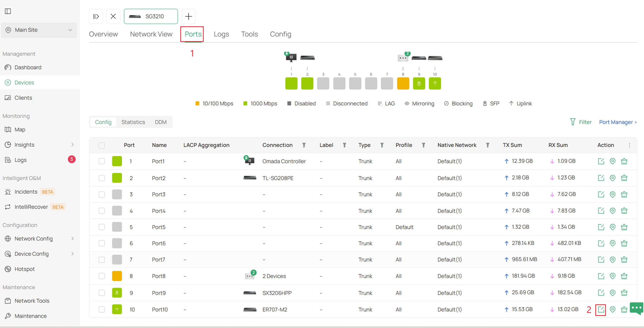
Task: Filter the Native Network column
Action: pos(487,145)
